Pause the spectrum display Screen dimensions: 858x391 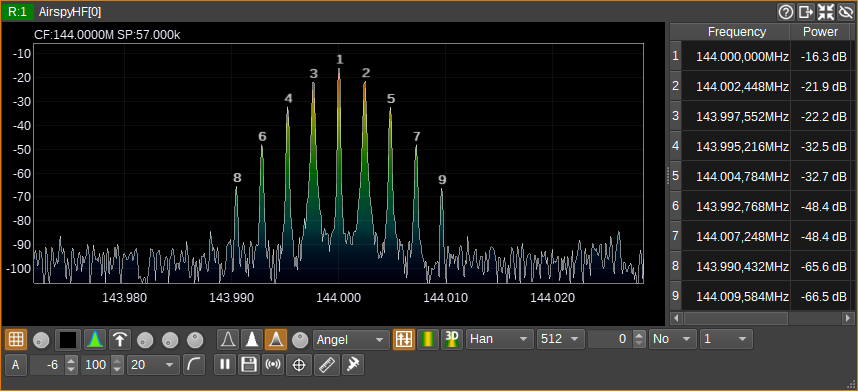coord(225,365)
